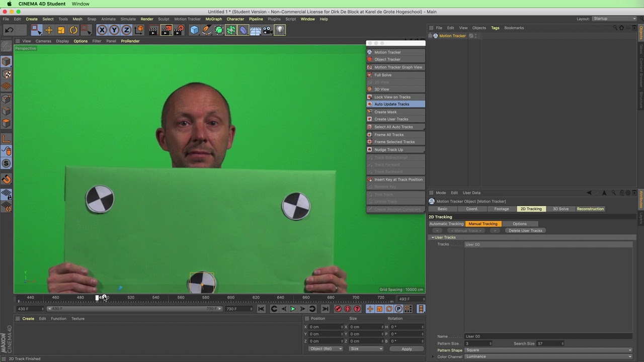Click Create User Tracks entry
This screenshot has height=362, width=644.
tap(396, 119)
